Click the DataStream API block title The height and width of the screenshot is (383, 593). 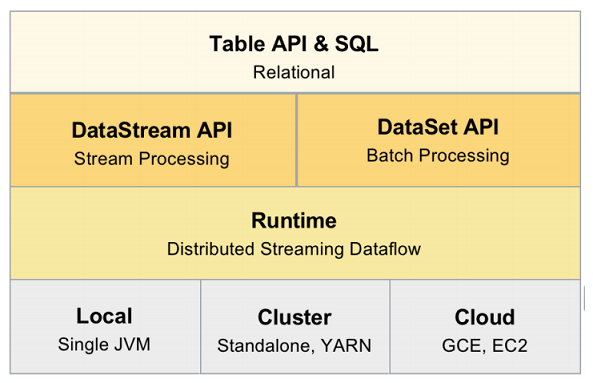coord(152,130)
